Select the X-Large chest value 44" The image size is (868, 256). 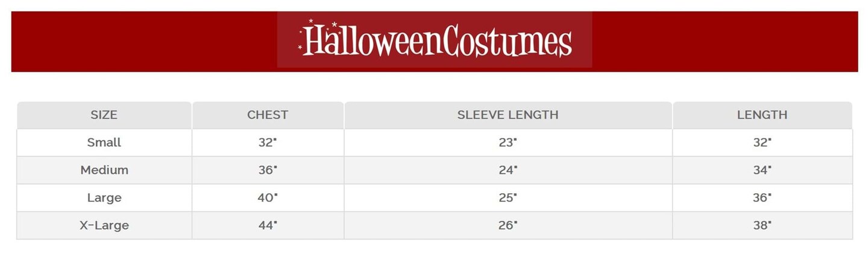coord(268,226)
